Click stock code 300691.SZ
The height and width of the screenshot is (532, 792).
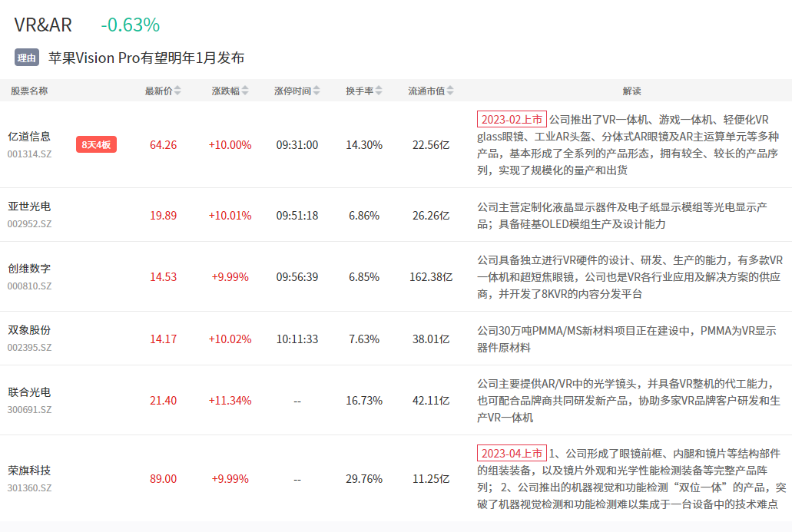[x=29, y=409]
